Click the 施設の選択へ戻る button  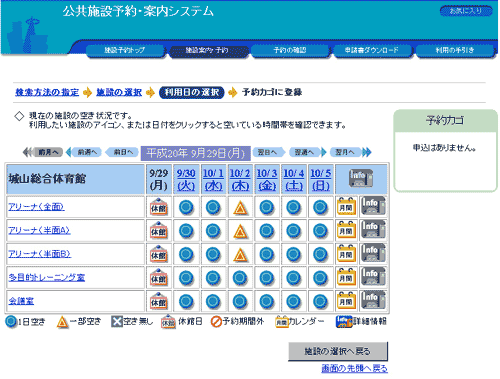338,351
